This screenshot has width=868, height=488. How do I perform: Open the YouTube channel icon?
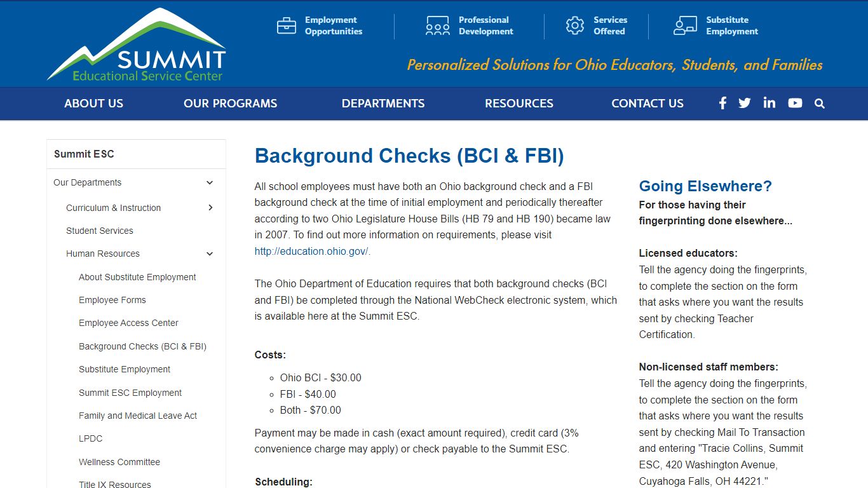click(795, 103)
